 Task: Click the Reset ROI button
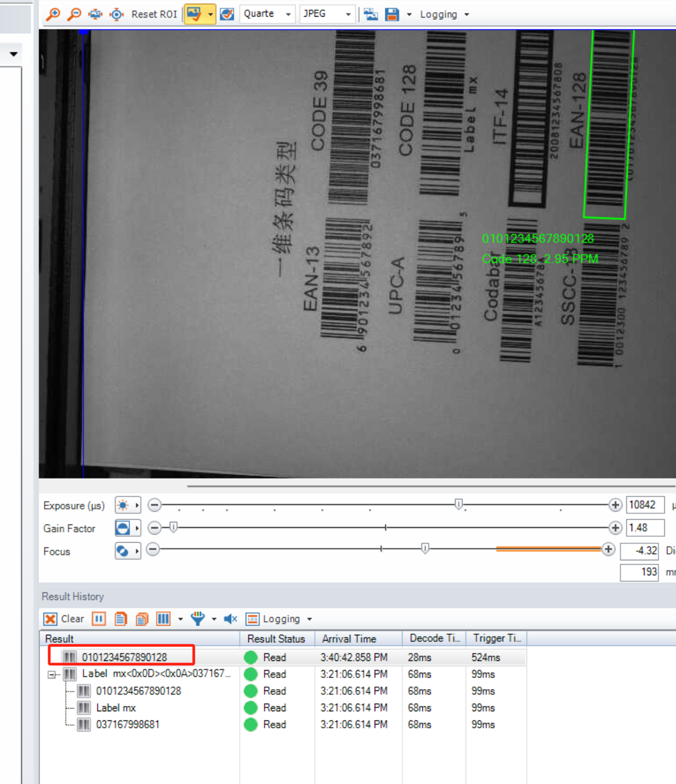click(154, 14)
